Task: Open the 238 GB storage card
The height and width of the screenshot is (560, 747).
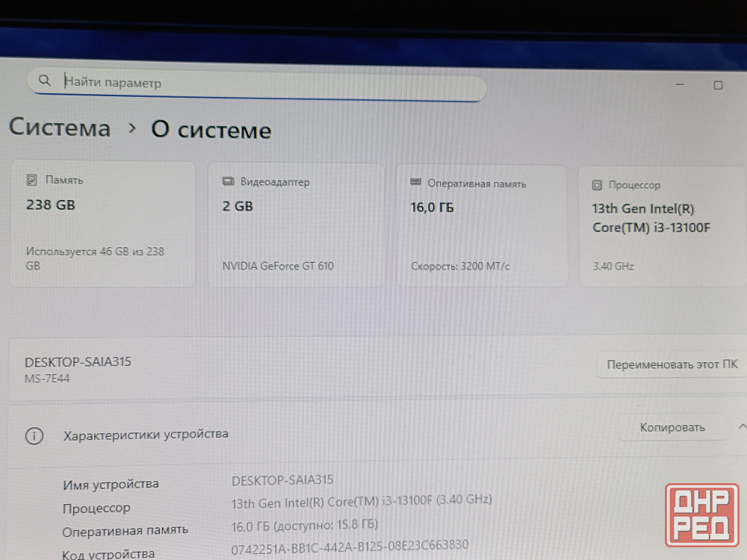Action: pos(102,224)
